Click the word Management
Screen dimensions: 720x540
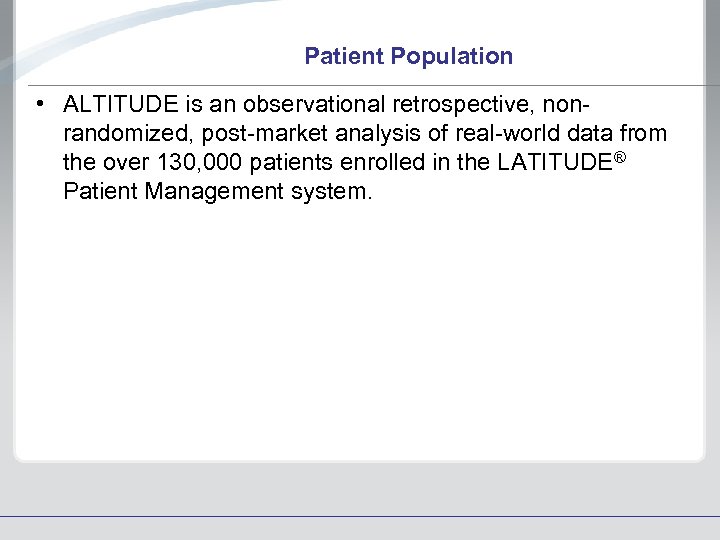click(x=214, y=190)
